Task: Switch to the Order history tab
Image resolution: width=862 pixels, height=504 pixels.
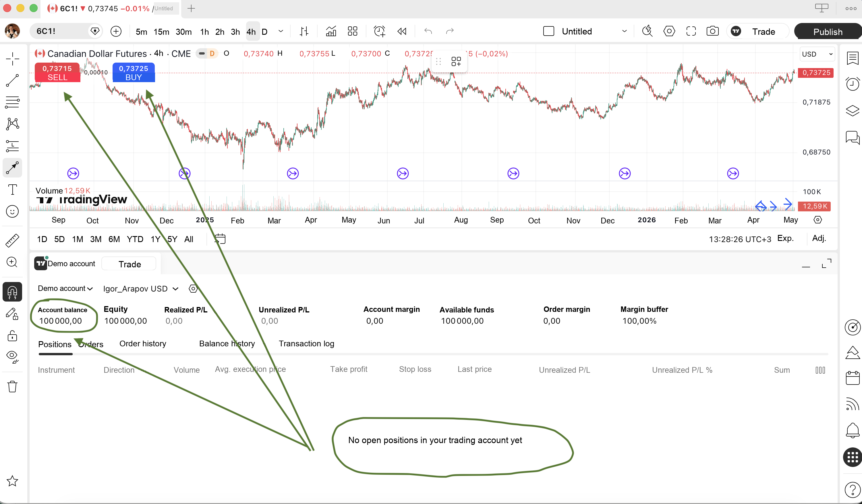Action: (x=143, y=343)
